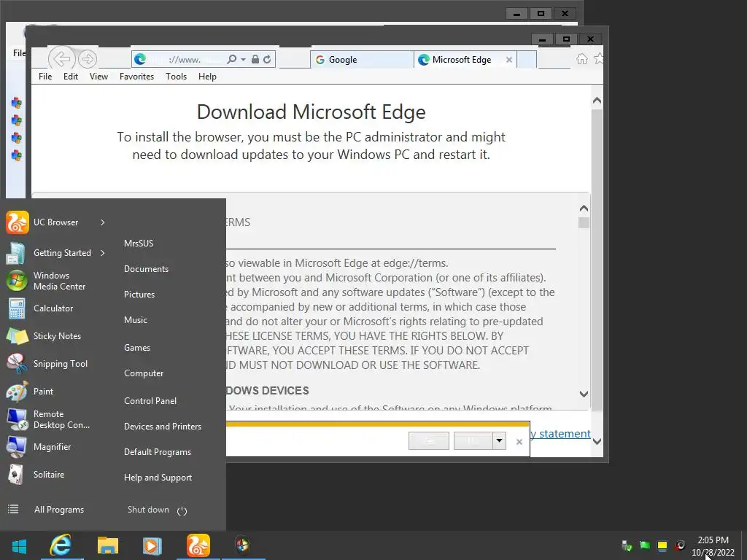This screenshot has width=747, height=560.
Task: Open File Explorer on taskbar
Action: pos(108,545)
